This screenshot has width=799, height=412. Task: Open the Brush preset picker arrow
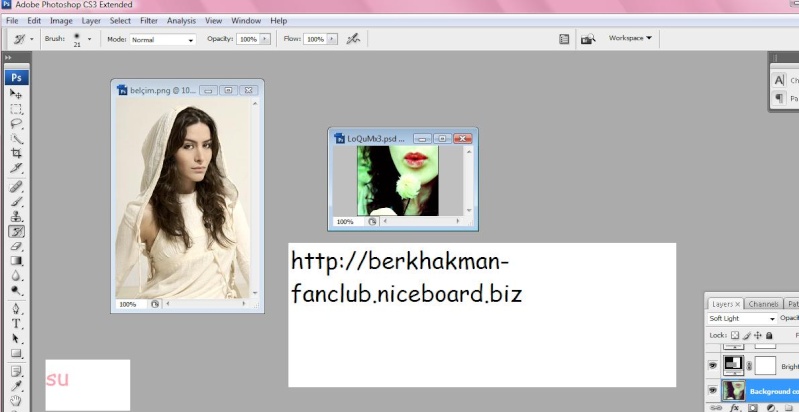[x=90, y=39]
